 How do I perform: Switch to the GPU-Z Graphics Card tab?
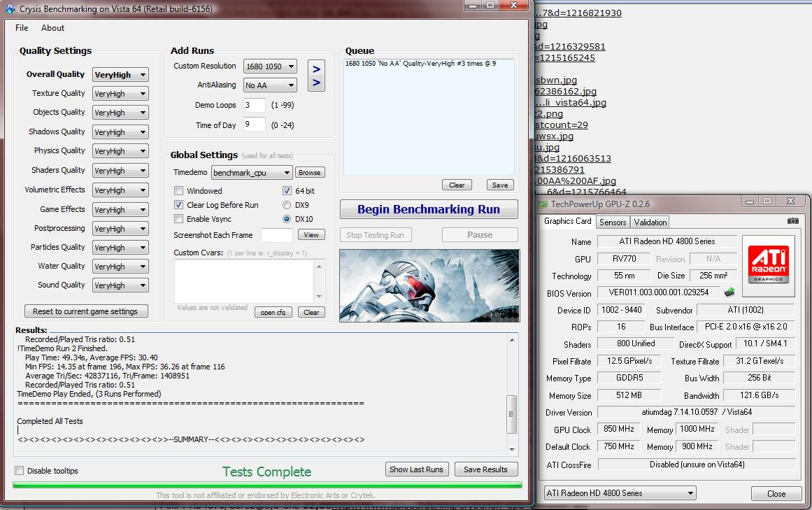pos(568,221)
